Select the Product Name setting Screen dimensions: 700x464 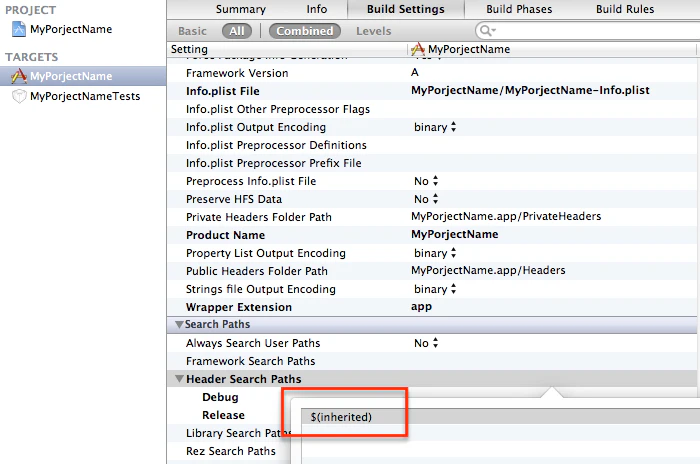click(x=225, y=235)
